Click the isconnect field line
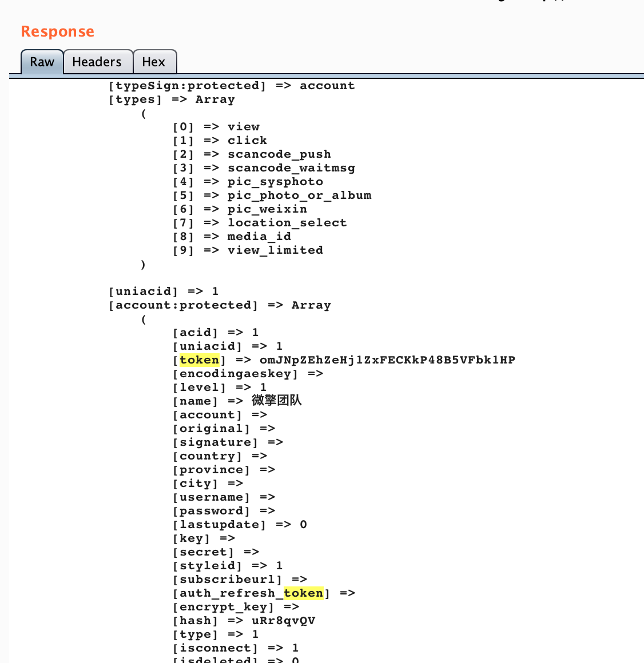 click(235, 648)
